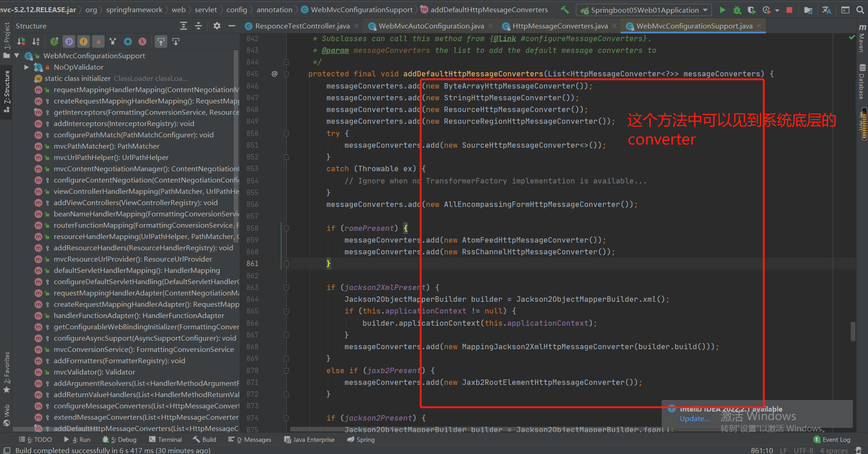Toggle Show Lambdas filter
868x454 pixels.
point(142,42)
